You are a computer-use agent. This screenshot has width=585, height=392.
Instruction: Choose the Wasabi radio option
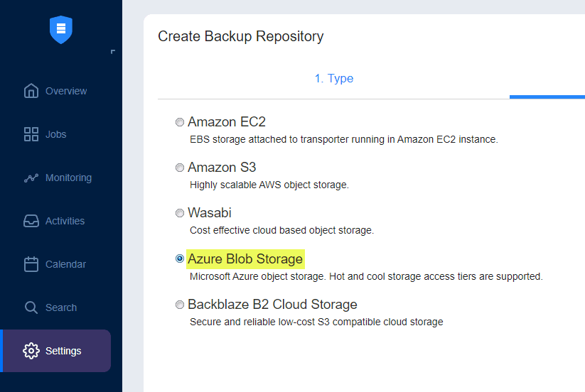(180, 213)
